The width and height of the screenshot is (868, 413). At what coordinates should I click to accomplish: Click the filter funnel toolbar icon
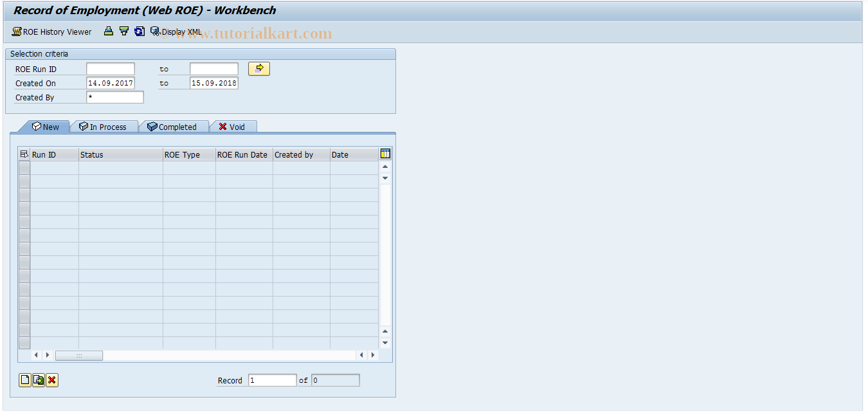[x=124, y=31]
